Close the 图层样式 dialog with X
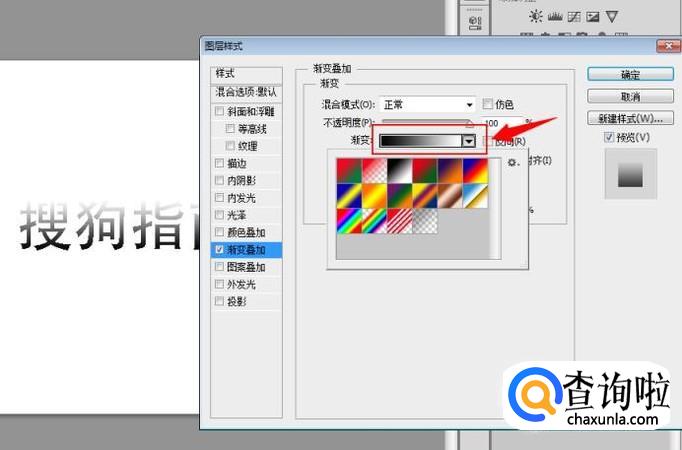Screen dimensions: 682x450 tap(669, 46)
